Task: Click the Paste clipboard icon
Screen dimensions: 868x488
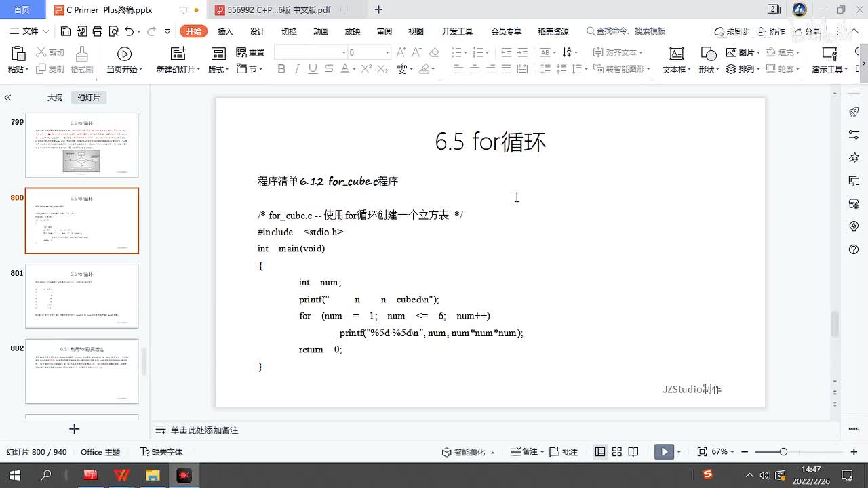Action: 18,54
